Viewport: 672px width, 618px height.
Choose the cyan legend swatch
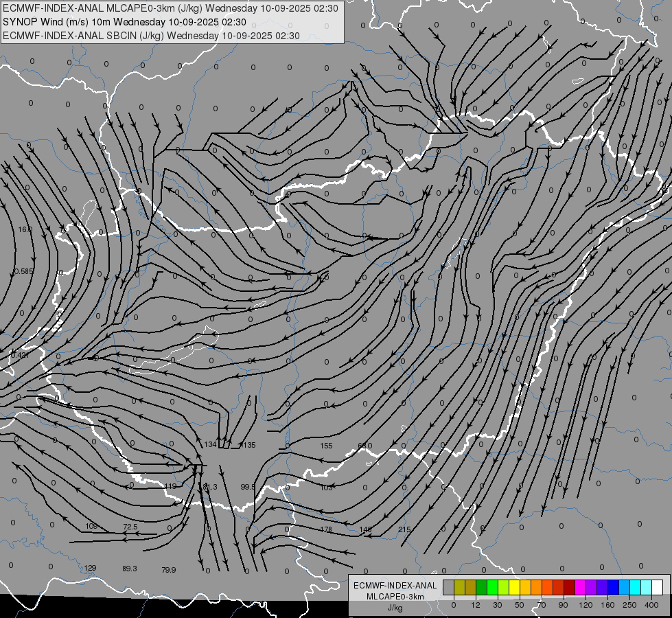(x=635, y=587)
